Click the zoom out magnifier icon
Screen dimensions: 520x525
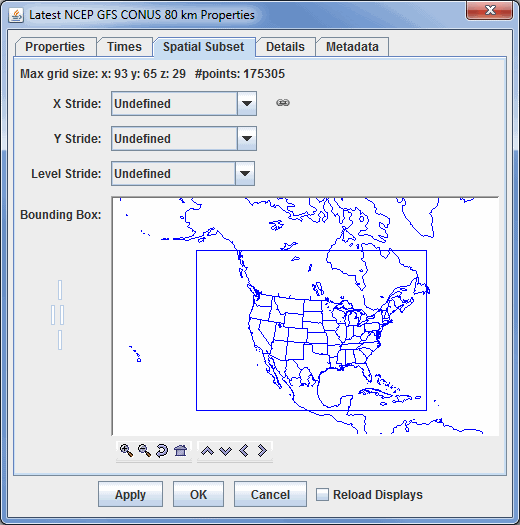click(144, 450)
